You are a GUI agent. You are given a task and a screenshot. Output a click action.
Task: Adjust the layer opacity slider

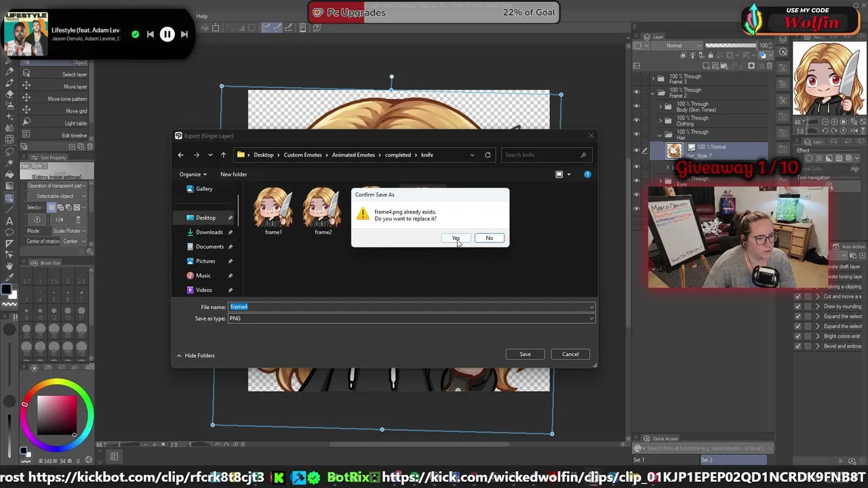[731, 46]
